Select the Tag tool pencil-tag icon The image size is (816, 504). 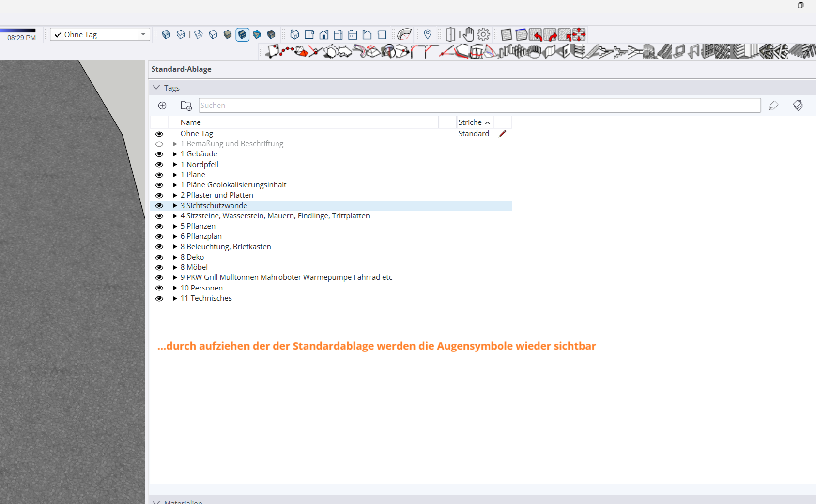(773, 106)
